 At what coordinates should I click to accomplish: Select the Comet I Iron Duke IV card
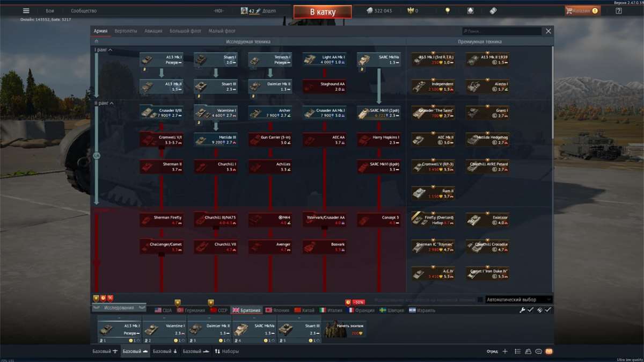pos(487,274)
